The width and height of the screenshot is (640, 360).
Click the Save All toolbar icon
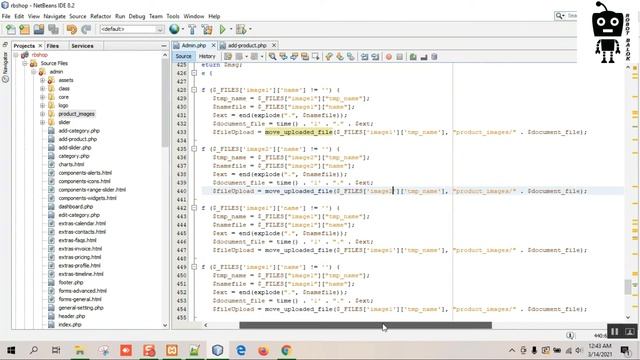point(53,29)
